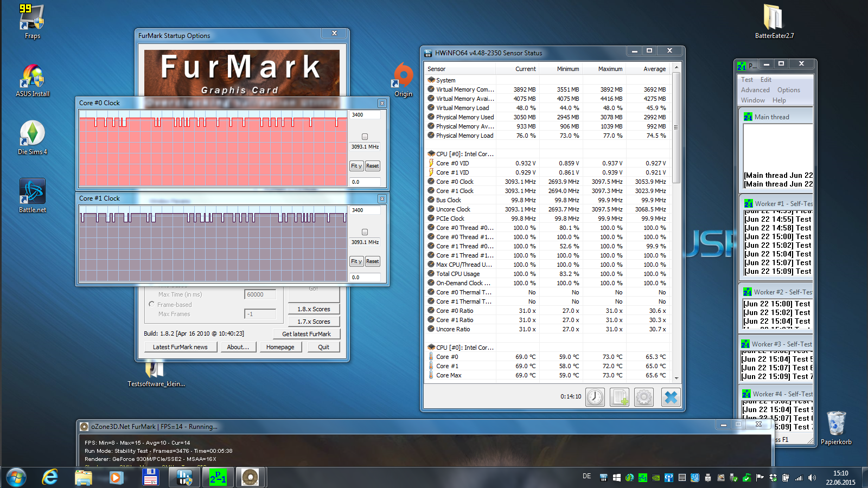Click the 0.0 min field in Core #1 Clock
The image size is (868, 488).
click(365, 277)
